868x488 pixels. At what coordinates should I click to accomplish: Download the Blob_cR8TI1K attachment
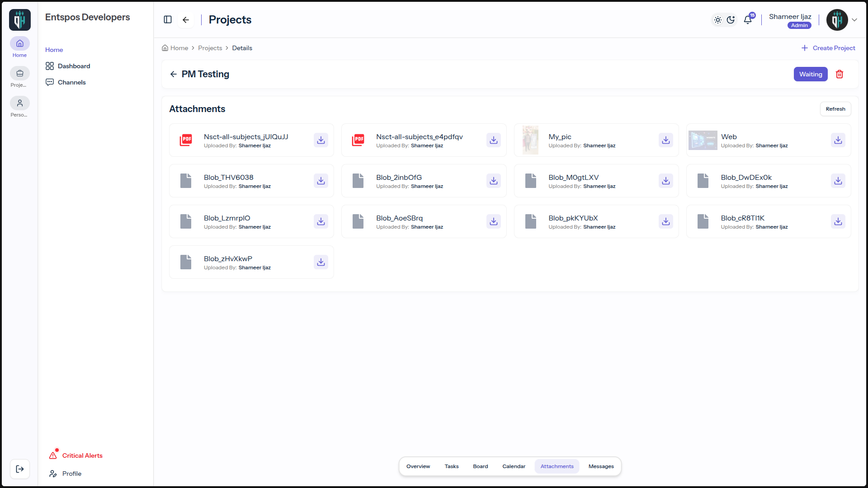tap(838, 221)
